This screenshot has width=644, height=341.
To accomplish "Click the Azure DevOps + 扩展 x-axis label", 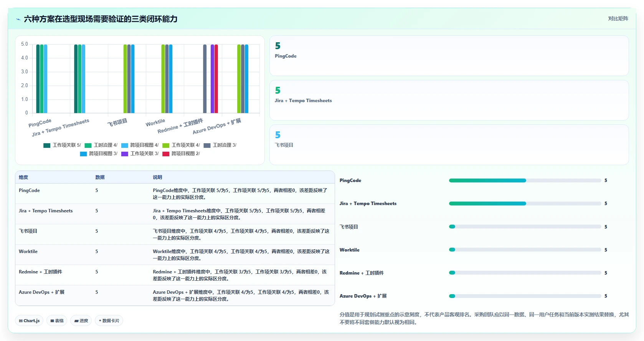I will click(217, 126).
